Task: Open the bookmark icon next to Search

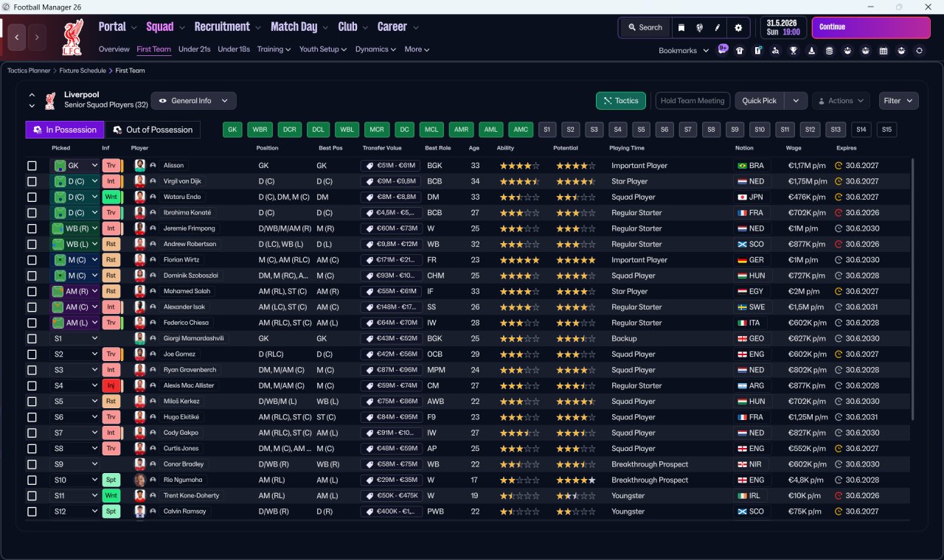Action: 681,27
